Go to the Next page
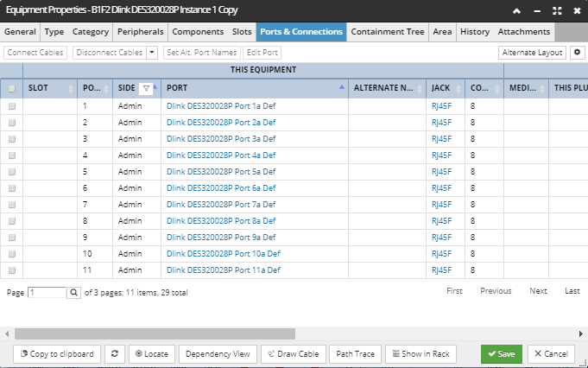Viewport: 588px width, 368px height. (x=538, y=291)
